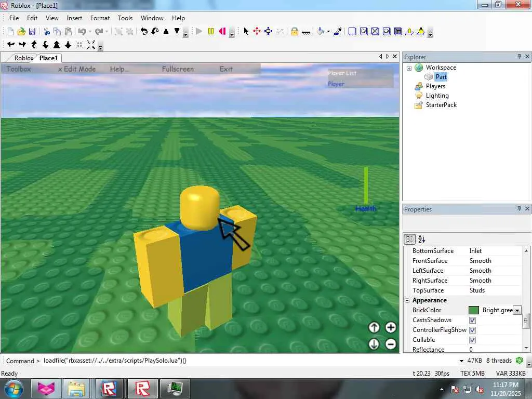Select the Part item in Explorer
Viewport: 532px width, 399px height.
point(441,77)
